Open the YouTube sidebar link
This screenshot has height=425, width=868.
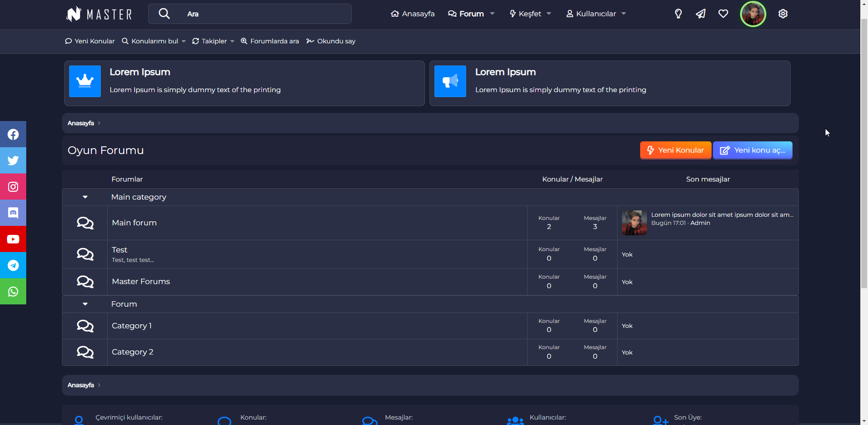[13, 239]
